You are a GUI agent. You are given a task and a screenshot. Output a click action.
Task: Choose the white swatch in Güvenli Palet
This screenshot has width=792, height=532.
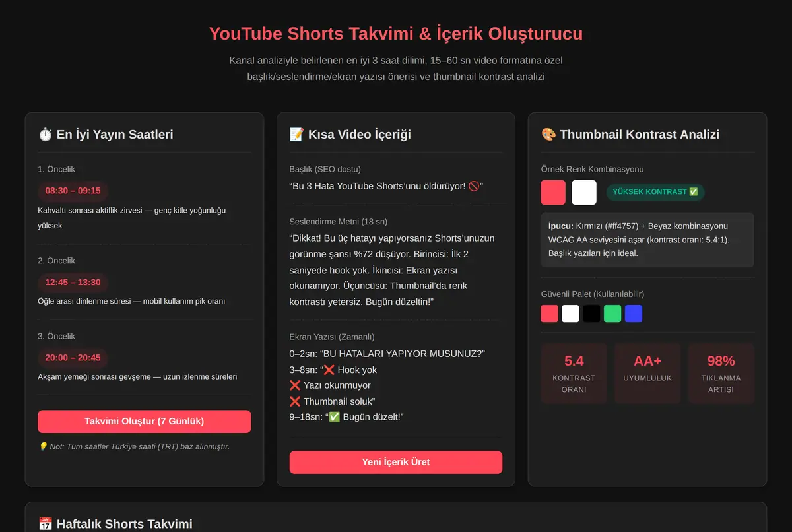[x=570, y=314]
